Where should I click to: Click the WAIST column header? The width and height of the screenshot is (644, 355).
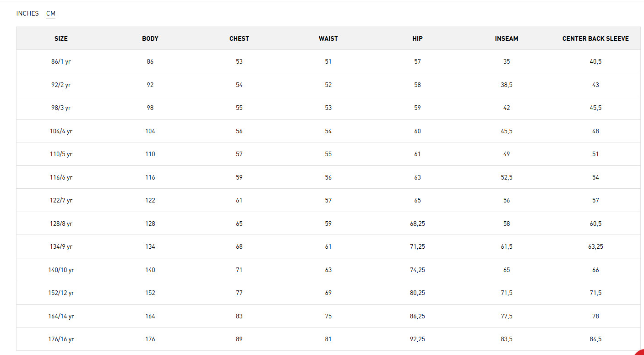tap(328, 38)
